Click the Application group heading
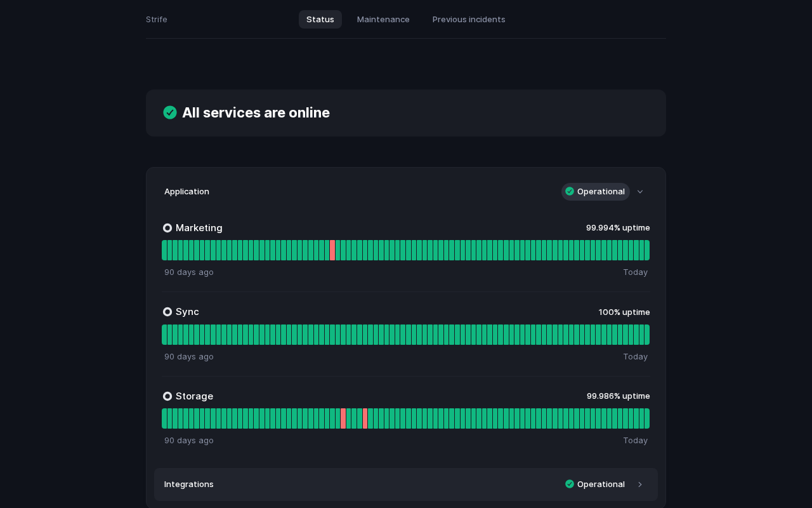 (x=187, y=191)
